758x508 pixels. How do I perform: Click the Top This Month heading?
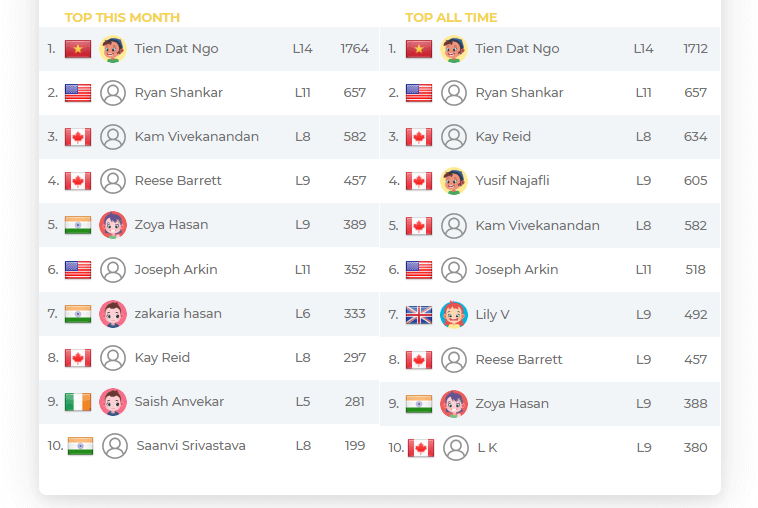122,17
